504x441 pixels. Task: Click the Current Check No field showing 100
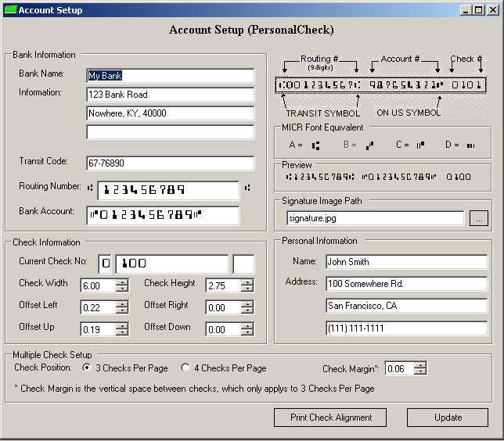point(171,264)
